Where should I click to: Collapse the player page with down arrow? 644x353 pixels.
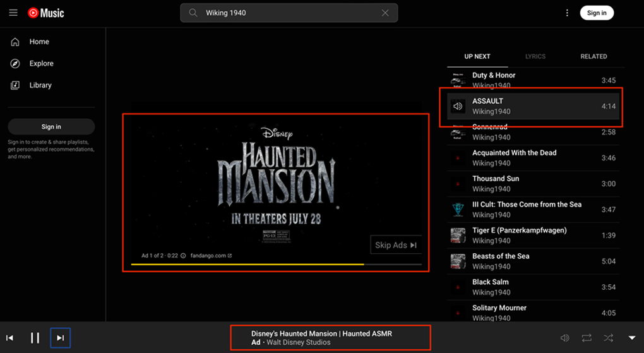632,338
